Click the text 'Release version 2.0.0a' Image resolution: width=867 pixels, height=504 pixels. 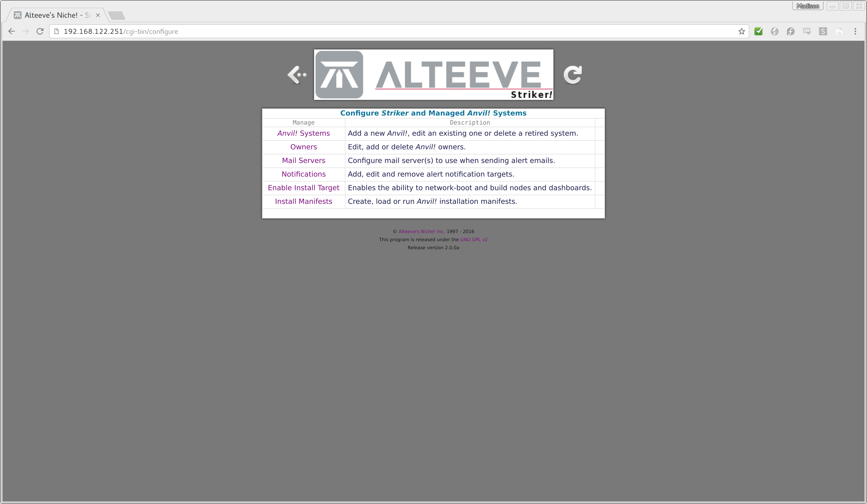pyautogui.click(x=433, y=247)
